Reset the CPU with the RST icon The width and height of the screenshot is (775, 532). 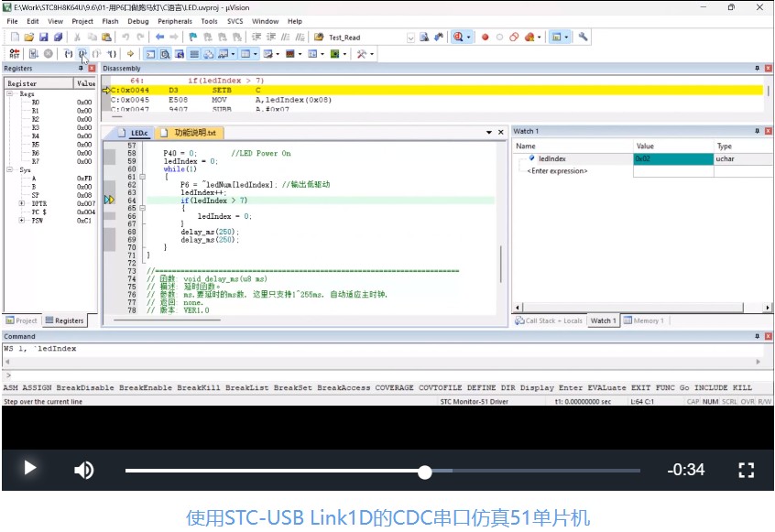pos(15,54)
